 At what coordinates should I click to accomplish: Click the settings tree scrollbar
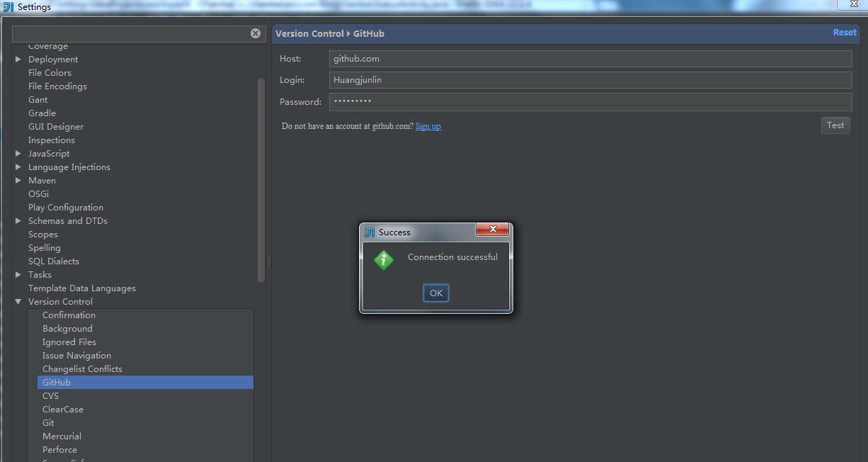tap(261, 180)
